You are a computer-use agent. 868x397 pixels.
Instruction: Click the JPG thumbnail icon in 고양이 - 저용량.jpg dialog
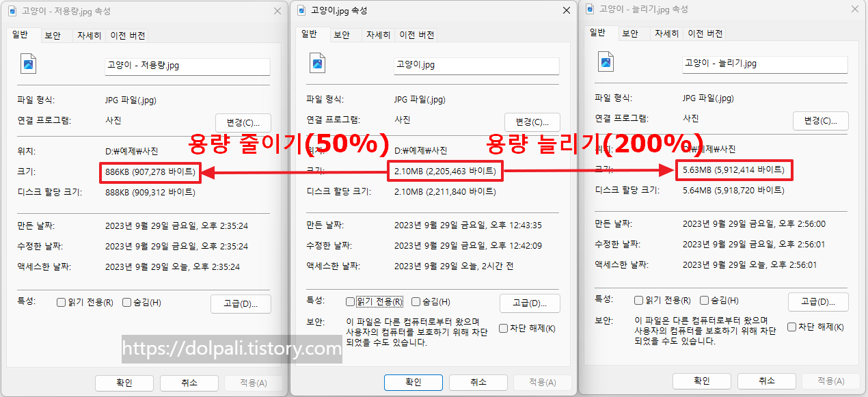pyautogui.click(x=27, y=64)
